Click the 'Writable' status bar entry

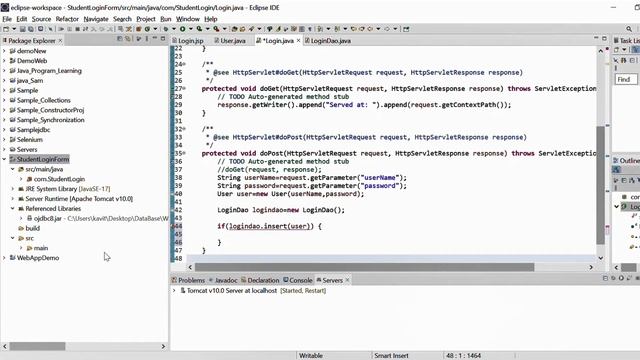(x=311, y=356)
